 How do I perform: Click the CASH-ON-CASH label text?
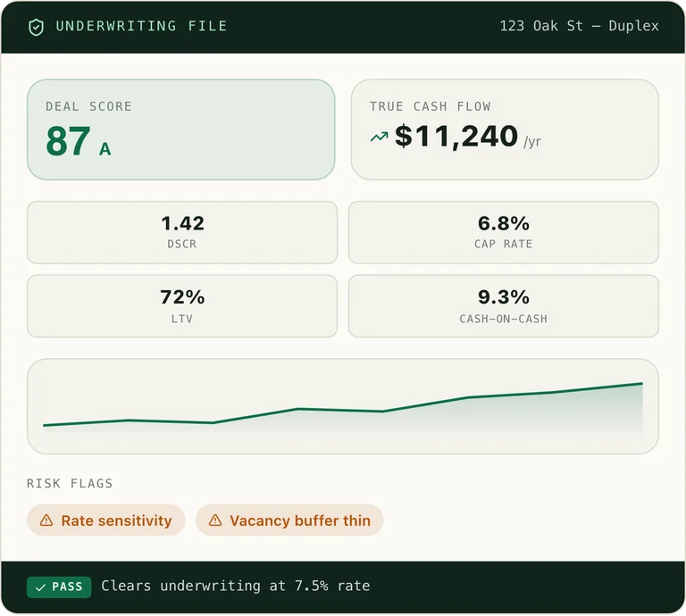point(504,319)
